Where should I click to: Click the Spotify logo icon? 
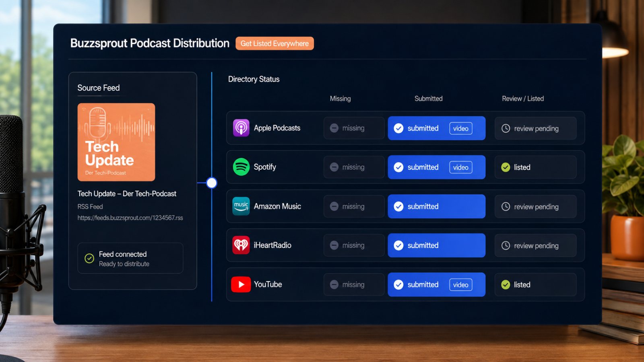click(241, 167)
